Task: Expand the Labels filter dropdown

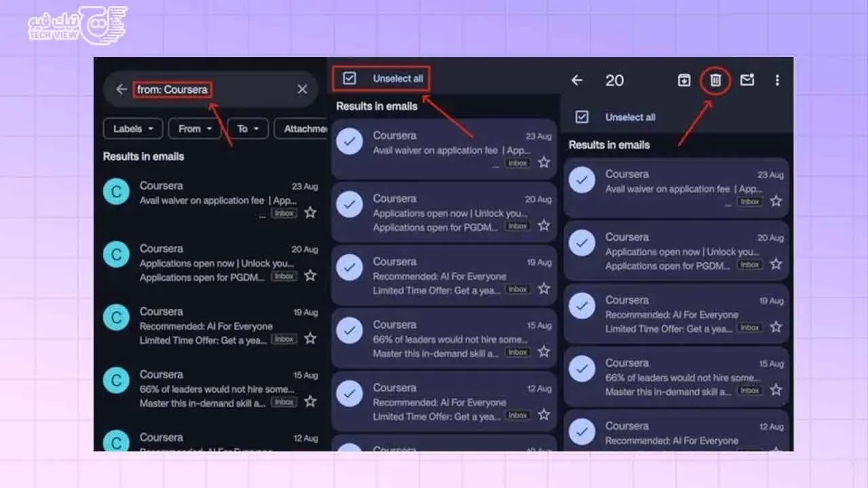Action: pos(133,129)
